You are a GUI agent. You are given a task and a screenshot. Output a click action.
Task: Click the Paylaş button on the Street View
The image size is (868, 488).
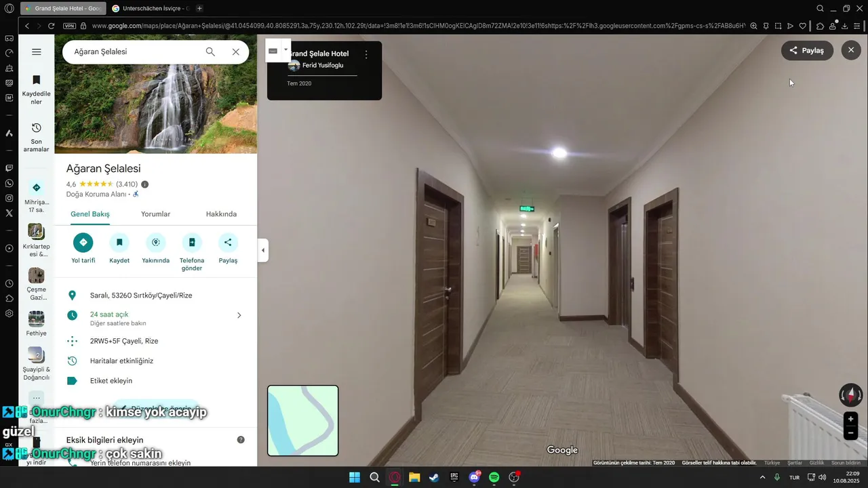[807, 50]
